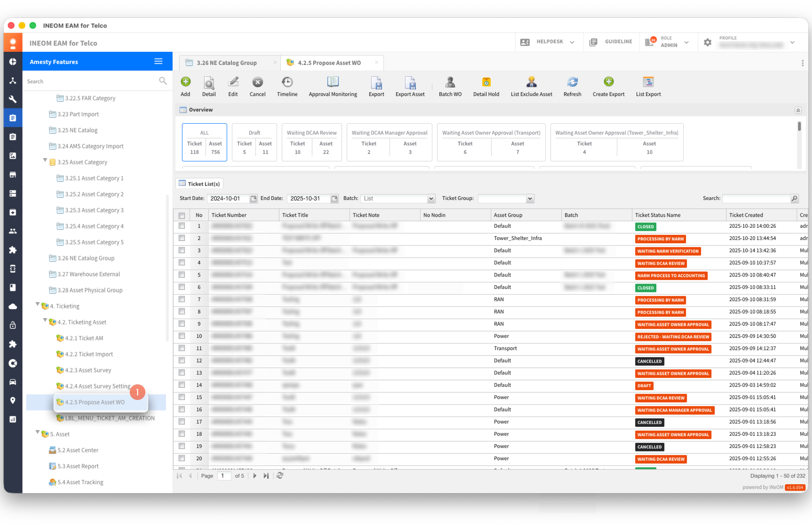The width and height of the screenshot is (812, 528).
Task: Toggle the select-all checkbox in the table header
Action: (x=182, y=215)
